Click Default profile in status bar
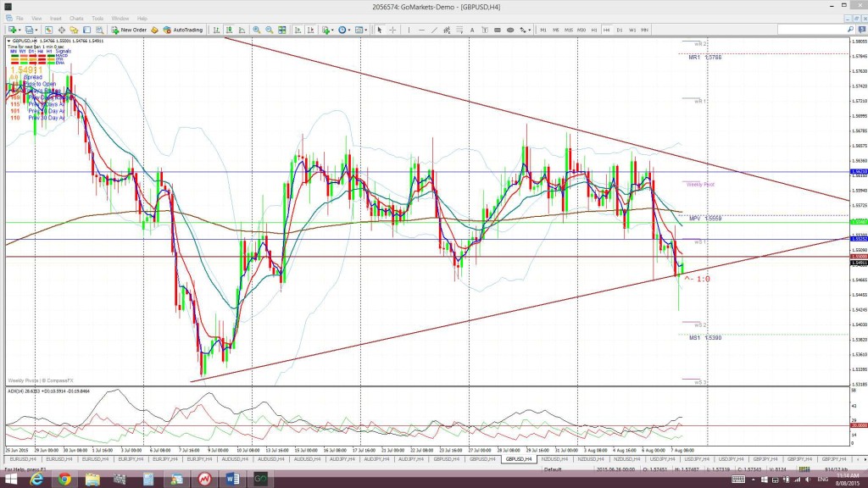The width and height of the screenshot is (868, 488). coord(553,469)
